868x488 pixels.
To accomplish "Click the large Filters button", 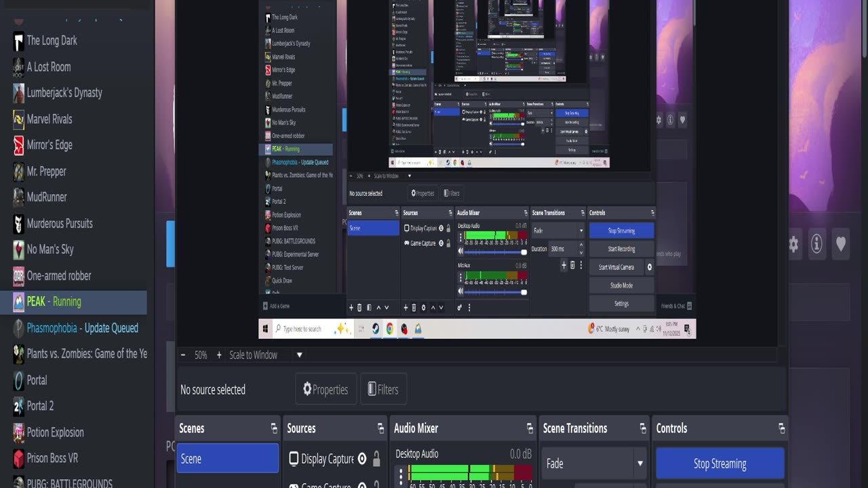I will tap(383, 390).
